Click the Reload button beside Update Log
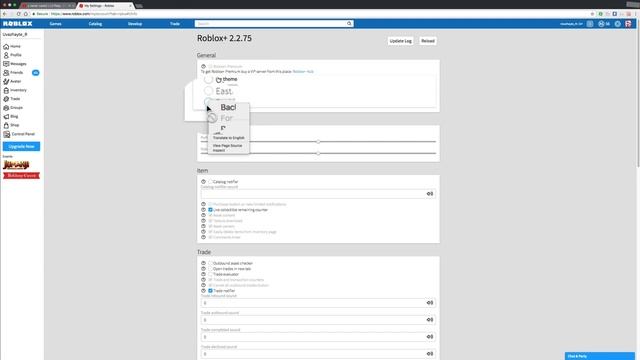This screenshot has height=360, width=640. [x=428, y=41]
